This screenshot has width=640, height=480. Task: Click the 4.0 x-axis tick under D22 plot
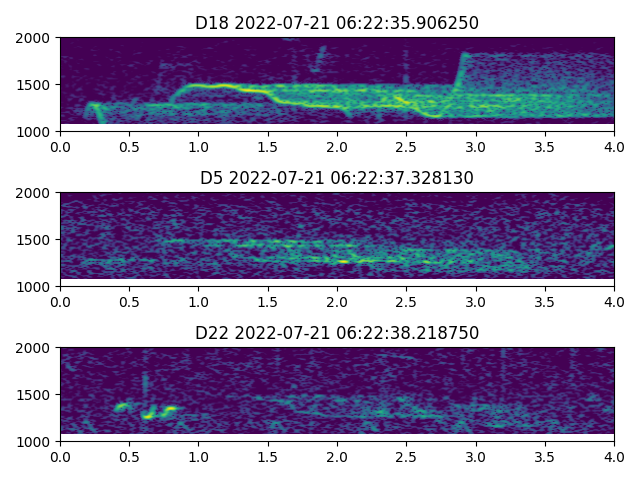(x=614, y=456)
